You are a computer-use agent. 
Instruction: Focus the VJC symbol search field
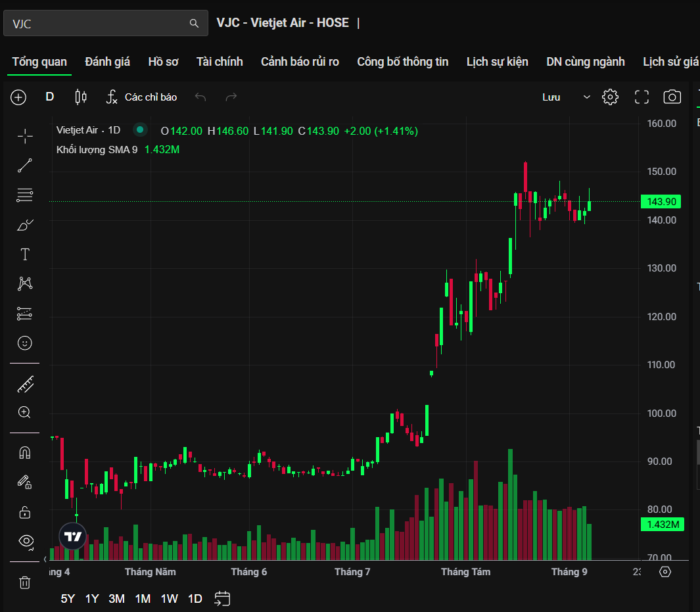(x=106, y=23)
